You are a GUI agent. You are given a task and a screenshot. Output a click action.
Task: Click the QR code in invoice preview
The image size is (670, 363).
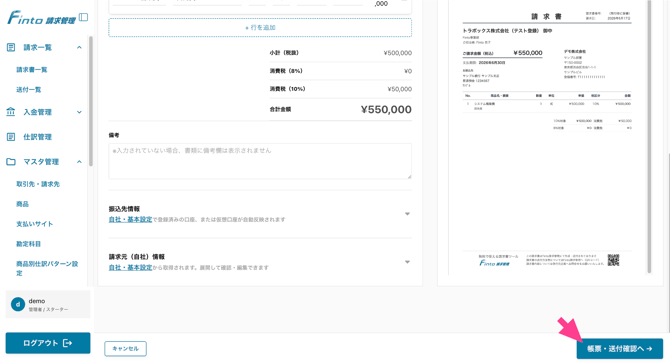[613, 260]
